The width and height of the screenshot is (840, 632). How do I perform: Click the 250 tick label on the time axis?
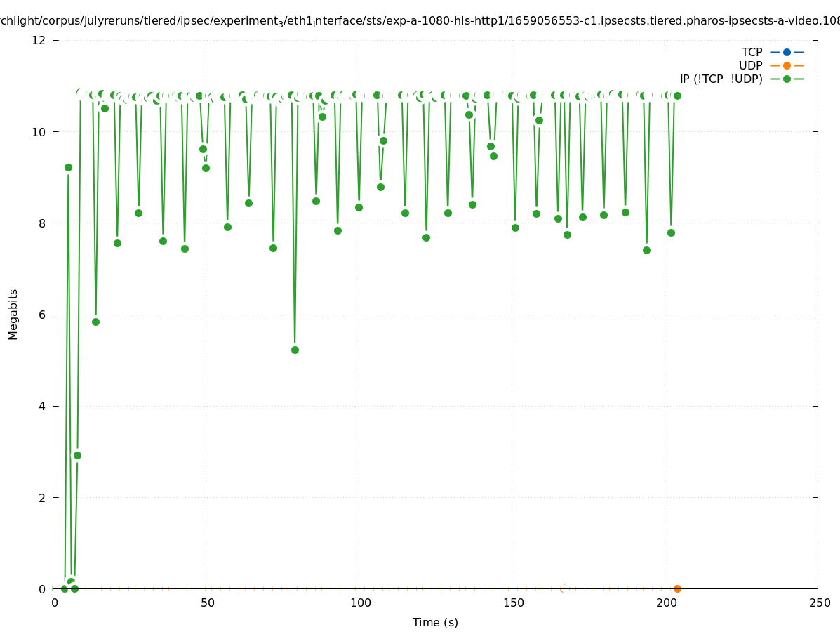coord(818,603)
